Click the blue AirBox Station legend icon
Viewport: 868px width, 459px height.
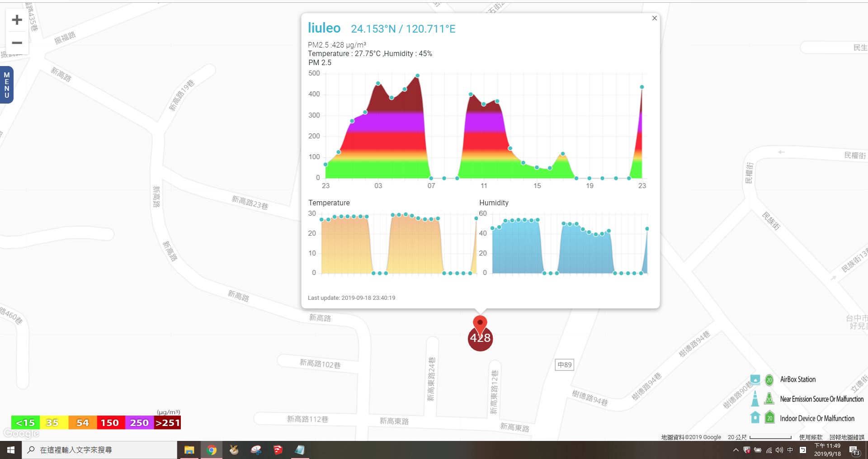pos(755,379)
